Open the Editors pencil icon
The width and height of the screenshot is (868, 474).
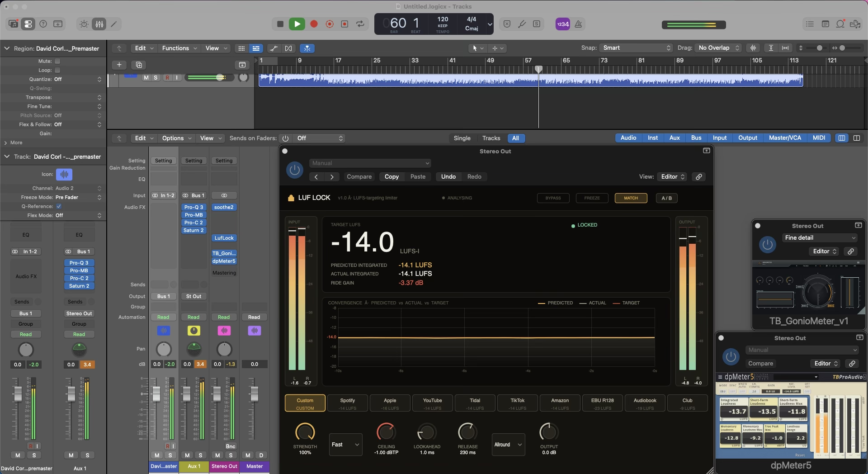(x=114, y=24)
